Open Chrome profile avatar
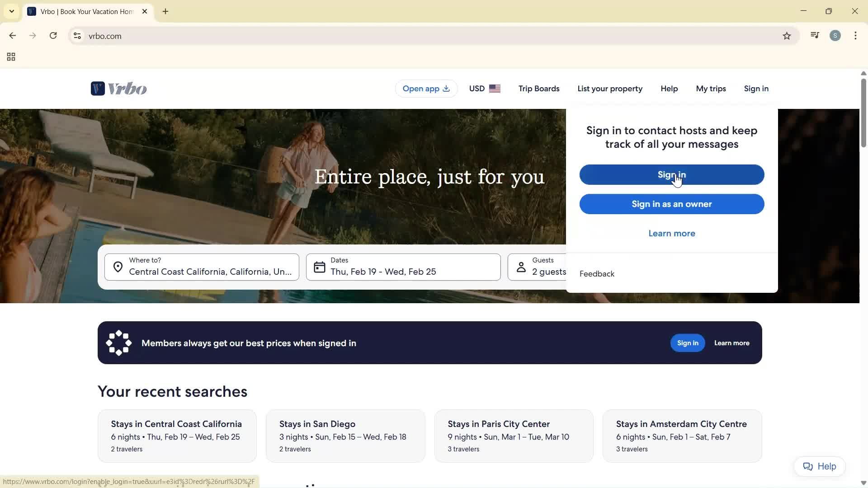868x488 pixels. click(835, 36)
